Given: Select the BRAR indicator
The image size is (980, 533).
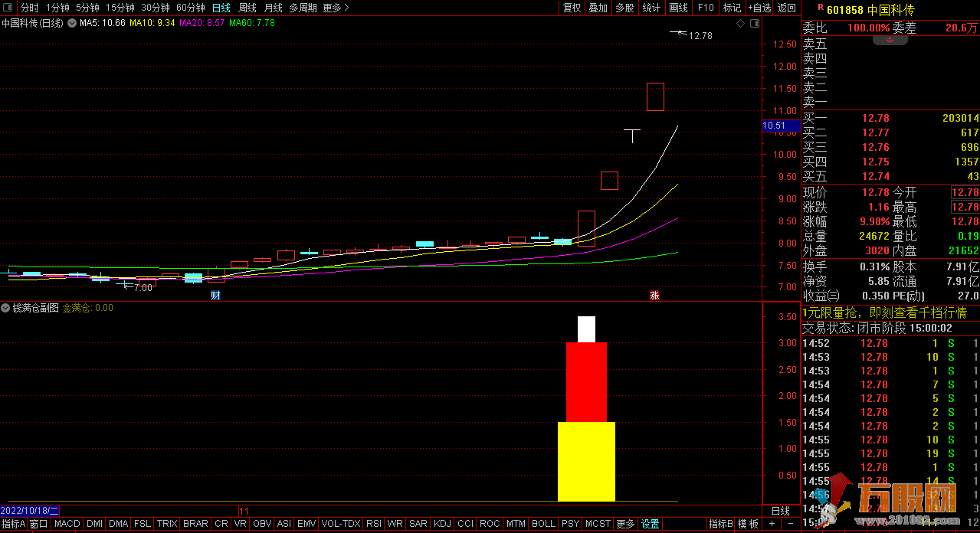Looking at the screenshot, I should (196, 524).
